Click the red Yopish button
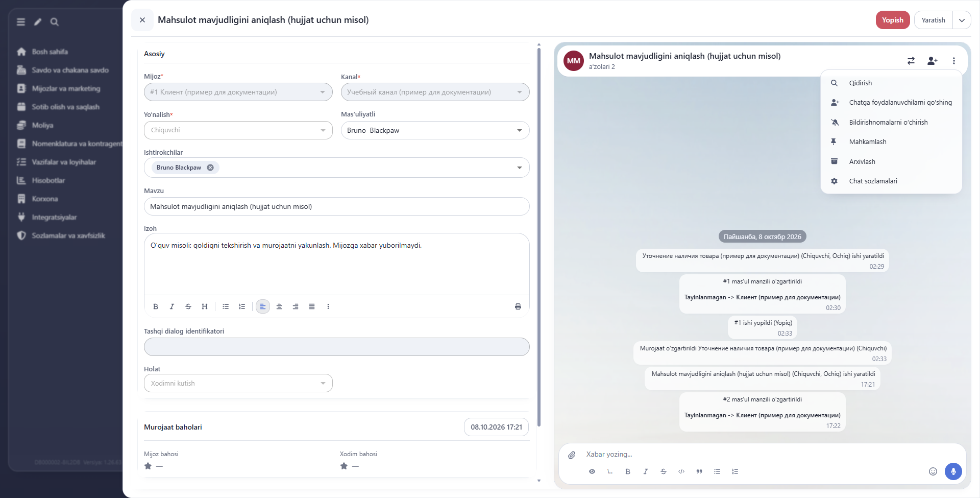This screenshot has height=498, width=980. point(893,20)
